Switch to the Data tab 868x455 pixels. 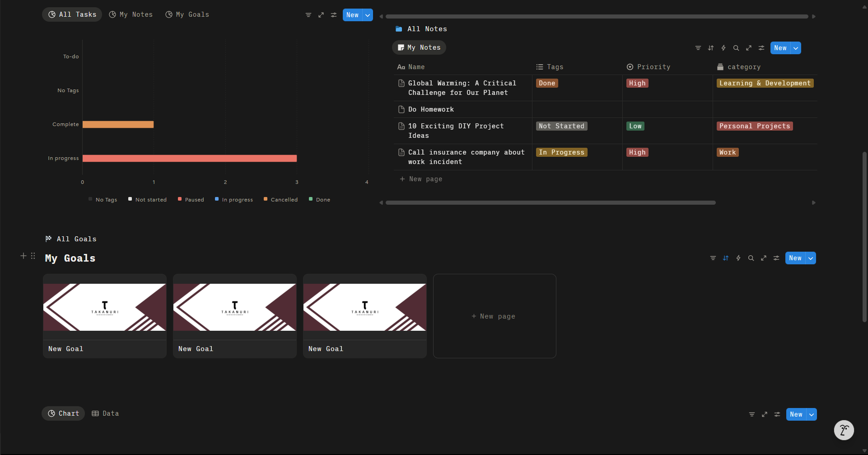point(105,413)
